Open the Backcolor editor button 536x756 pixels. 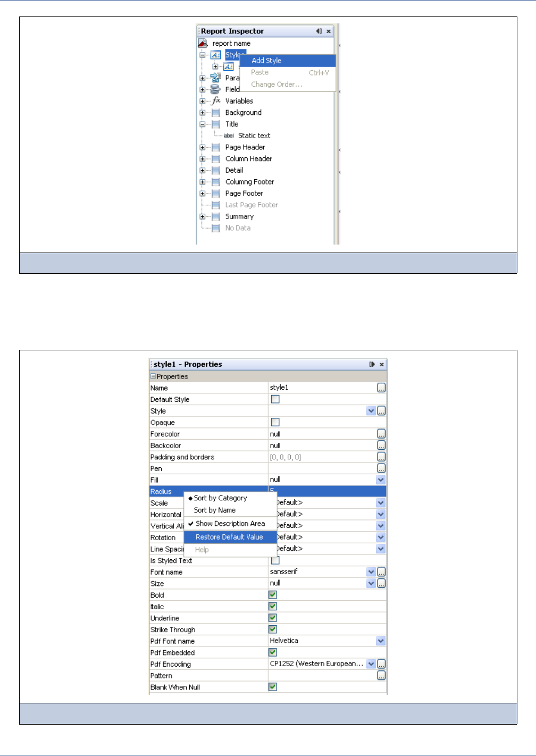point(381,446)
